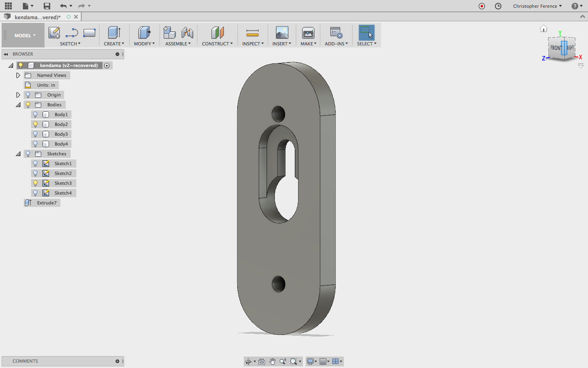Image resolution: width=588 pixels, height=368 pixels.
Task: Click the Create Sketch icon
Action: click(x=54, y=33)
